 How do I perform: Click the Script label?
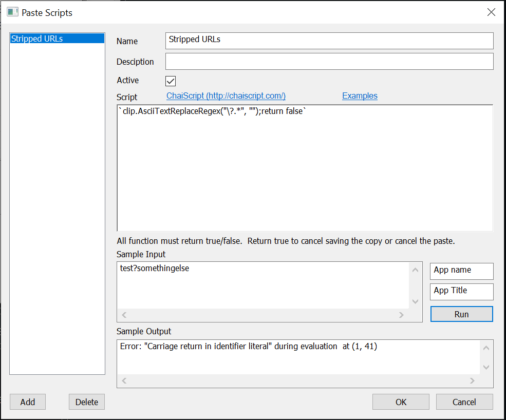[127, 97]
